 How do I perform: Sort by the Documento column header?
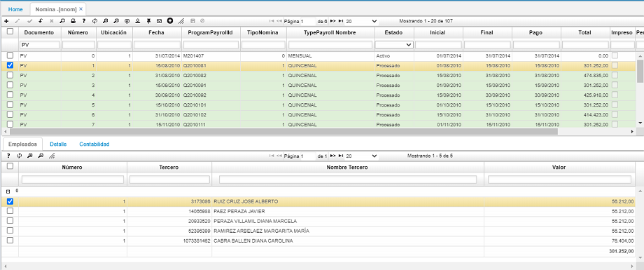tap(39, 32)
